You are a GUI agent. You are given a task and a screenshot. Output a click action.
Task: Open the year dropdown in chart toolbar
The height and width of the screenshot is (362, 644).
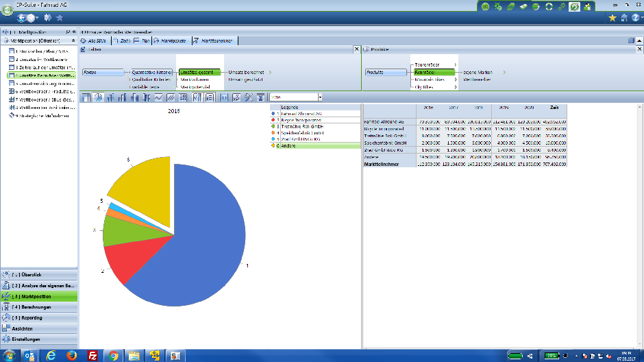tap(320, 97)
